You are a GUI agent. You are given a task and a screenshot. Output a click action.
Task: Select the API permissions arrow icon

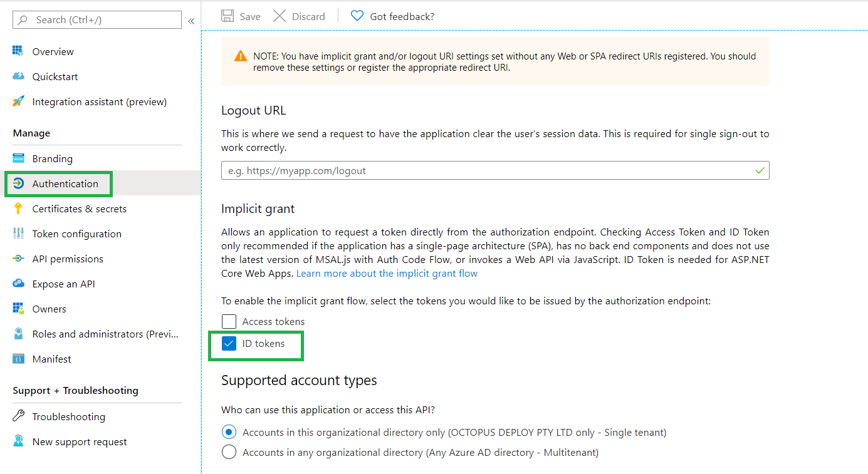(x=19, y=259)
